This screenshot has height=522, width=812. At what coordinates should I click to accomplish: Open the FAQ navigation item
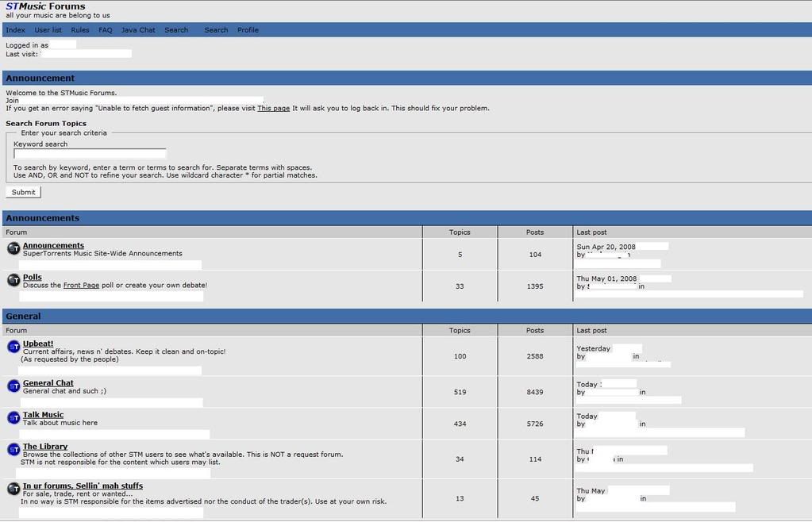[x=106, y=30]
